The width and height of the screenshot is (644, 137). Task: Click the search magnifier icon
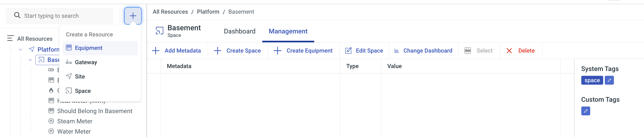(17, 15)
